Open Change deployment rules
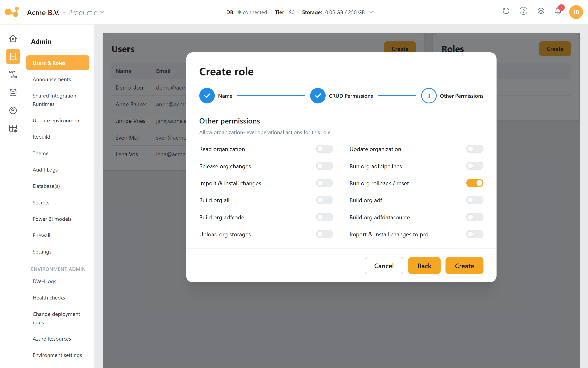Viewport: 588px width, 368px height. pos(58,318)
